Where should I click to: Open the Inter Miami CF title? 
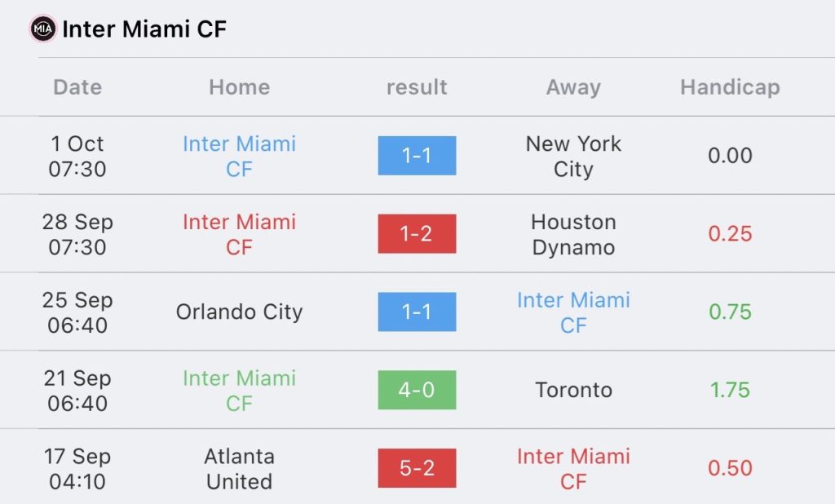[144, 29]
